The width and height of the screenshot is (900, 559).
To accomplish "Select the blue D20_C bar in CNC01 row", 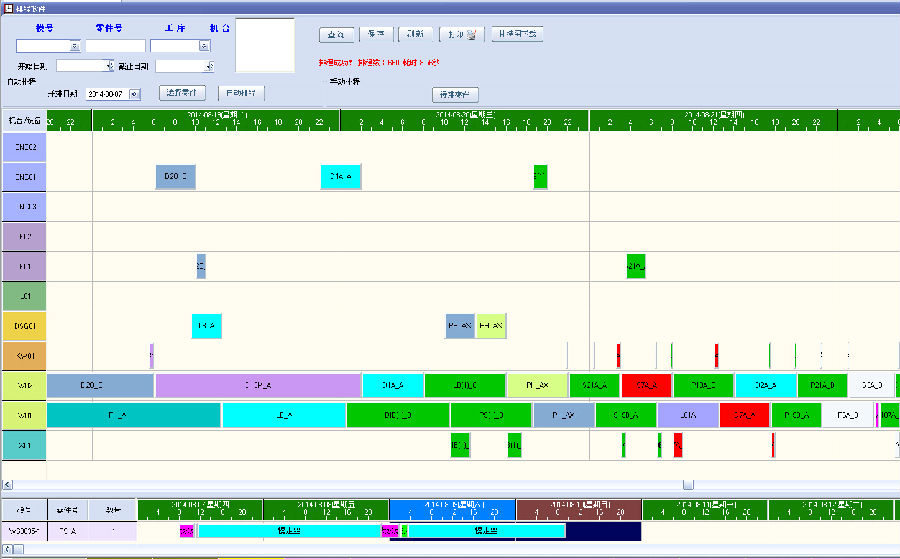I will [x=176, y=177].
